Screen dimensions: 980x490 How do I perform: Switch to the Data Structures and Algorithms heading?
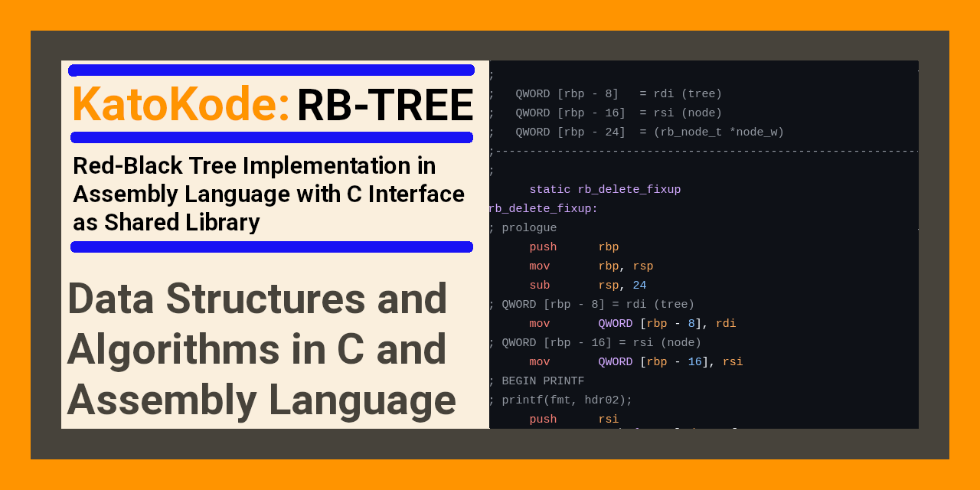260,349
